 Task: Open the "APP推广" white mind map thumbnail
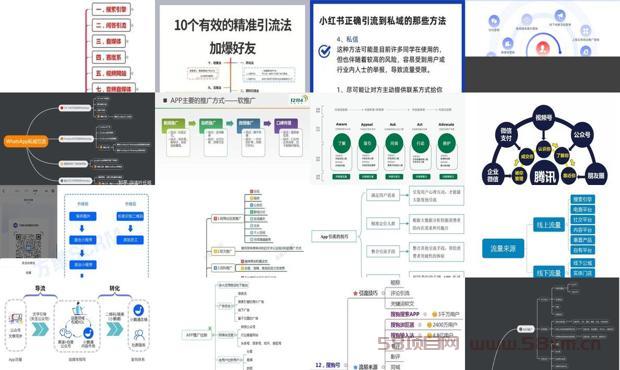tap(232, 324)
